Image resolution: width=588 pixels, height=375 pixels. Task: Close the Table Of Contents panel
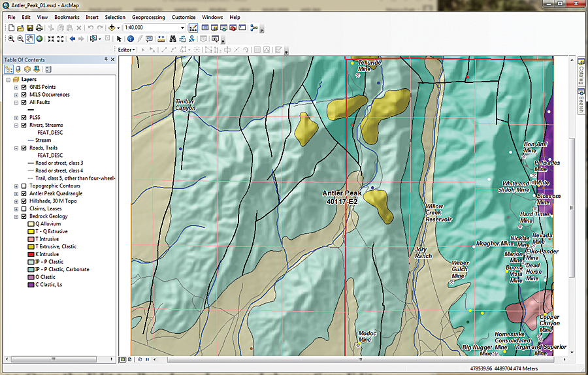(112, 59)
